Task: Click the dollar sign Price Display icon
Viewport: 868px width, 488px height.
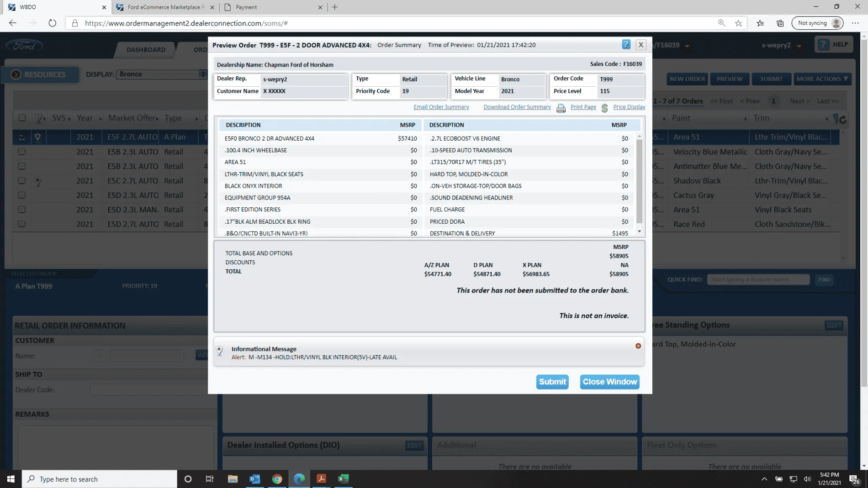Action: 604,108
